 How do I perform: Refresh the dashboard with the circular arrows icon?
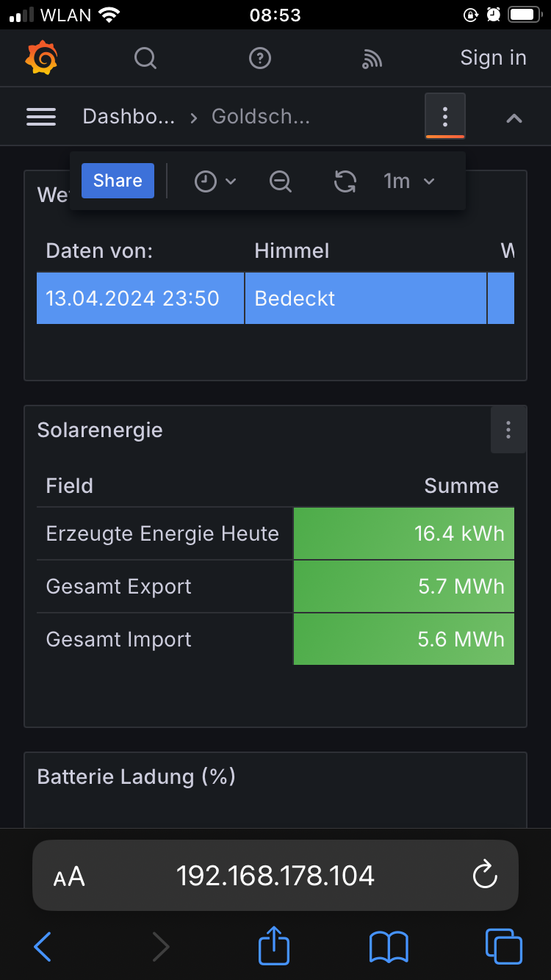(345, 181)
